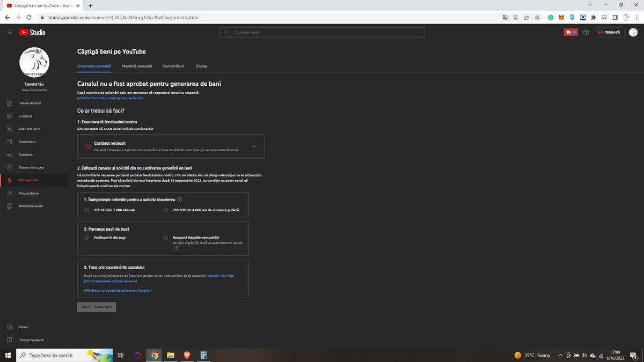Image resolution: width=644 pixels, height=362 pixels.
Task: Open Drepturi de autor in sidebar
Action: pyautogui.click(x=34, y=167)
